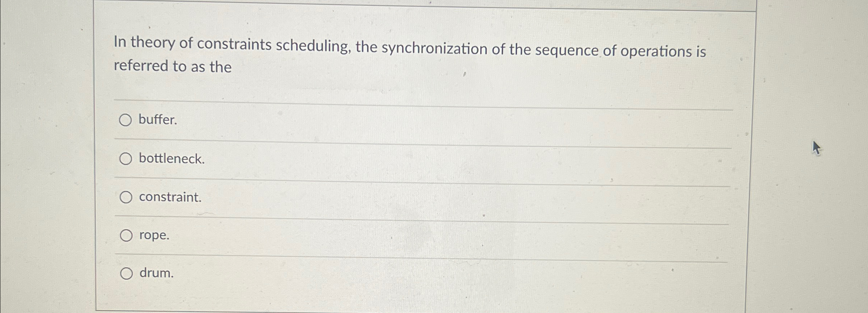This screenshot has width=868, height=313.
Task: Click the bottleneck answer label text
Action: [172, 159]
